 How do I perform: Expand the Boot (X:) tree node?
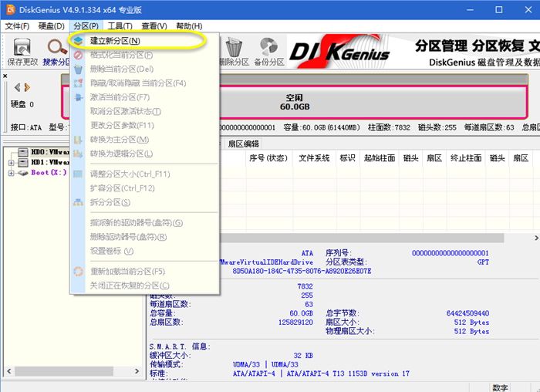[x=11, y=173]
